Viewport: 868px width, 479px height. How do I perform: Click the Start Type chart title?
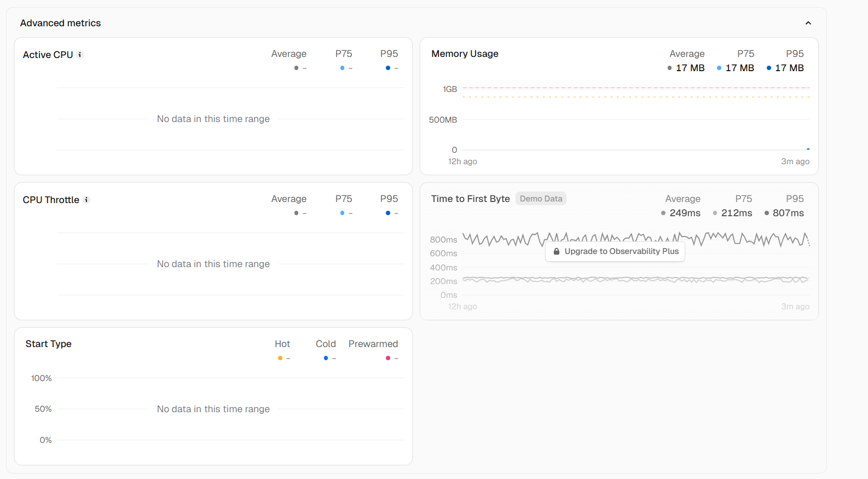[x=48, y=344]
